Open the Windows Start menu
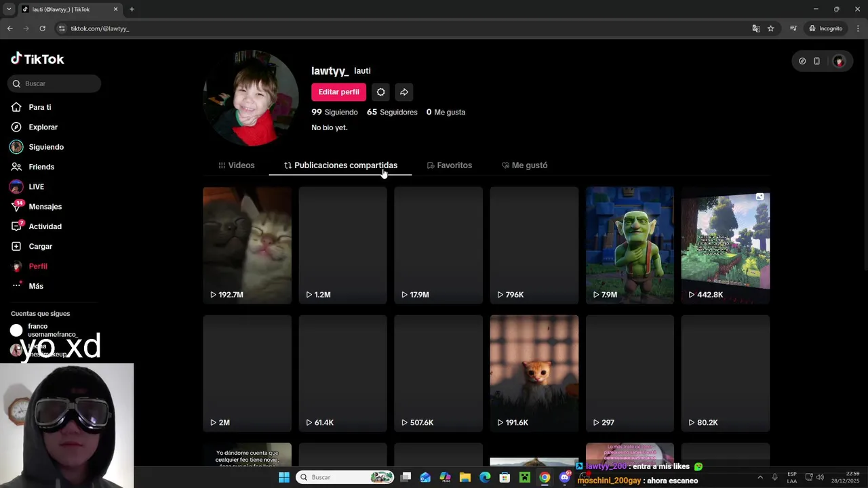868x488 pixels. (x=284, y=477)
